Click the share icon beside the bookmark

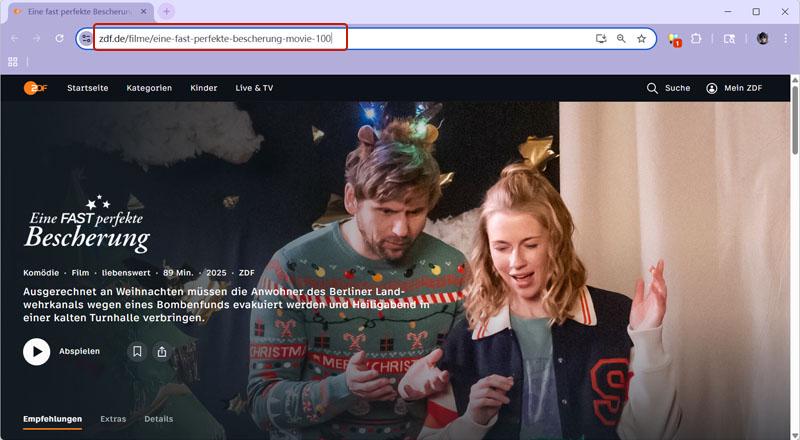(x=162, y=351)
